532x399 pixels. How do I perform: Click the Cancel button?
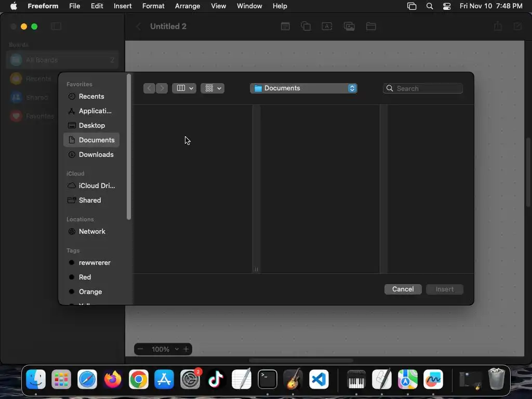point(403,289)
